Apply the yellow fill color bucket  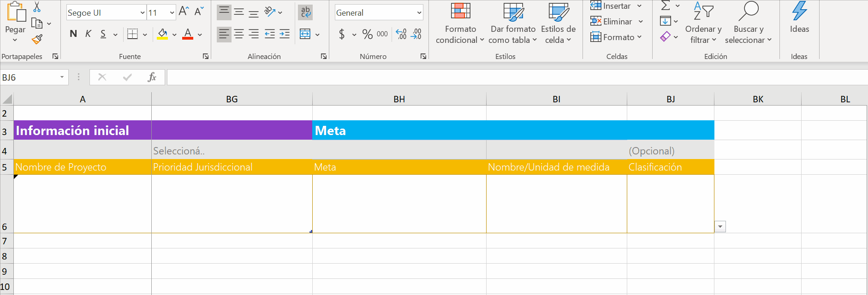point(162,34)
